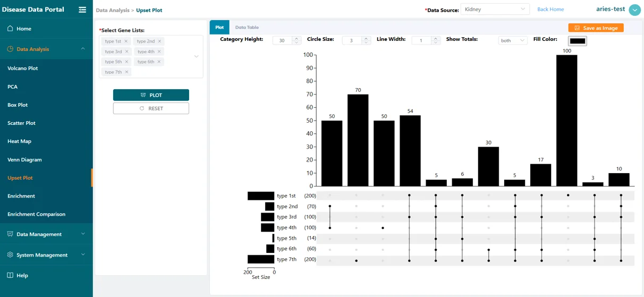Expand the Data Management menu chevron

[x=83, y=234]
